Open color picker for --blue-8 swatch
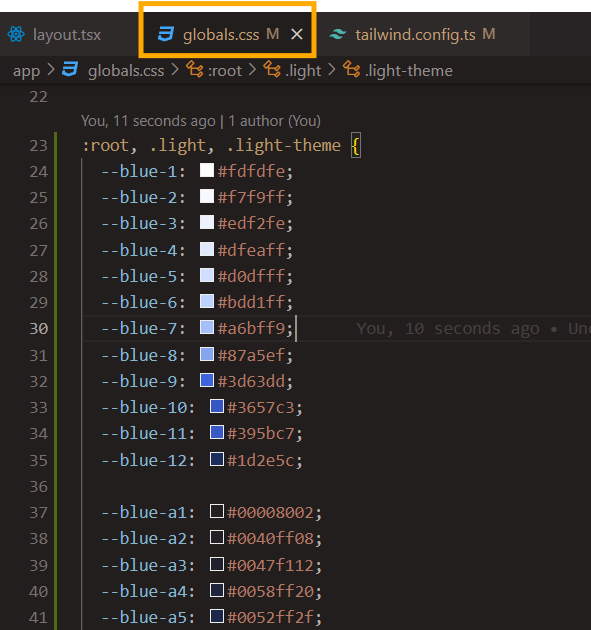Image resolution: width=591 pixels, height=630 pixels. 207,354
